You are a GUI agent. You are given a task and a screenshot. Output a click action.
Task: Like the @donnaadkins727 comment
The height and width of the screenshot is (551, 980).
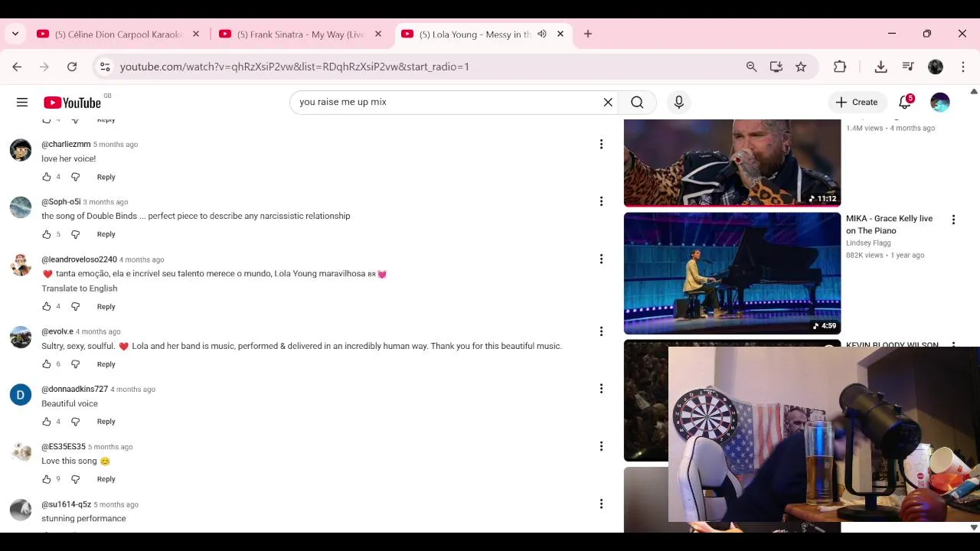pos(47,421)
